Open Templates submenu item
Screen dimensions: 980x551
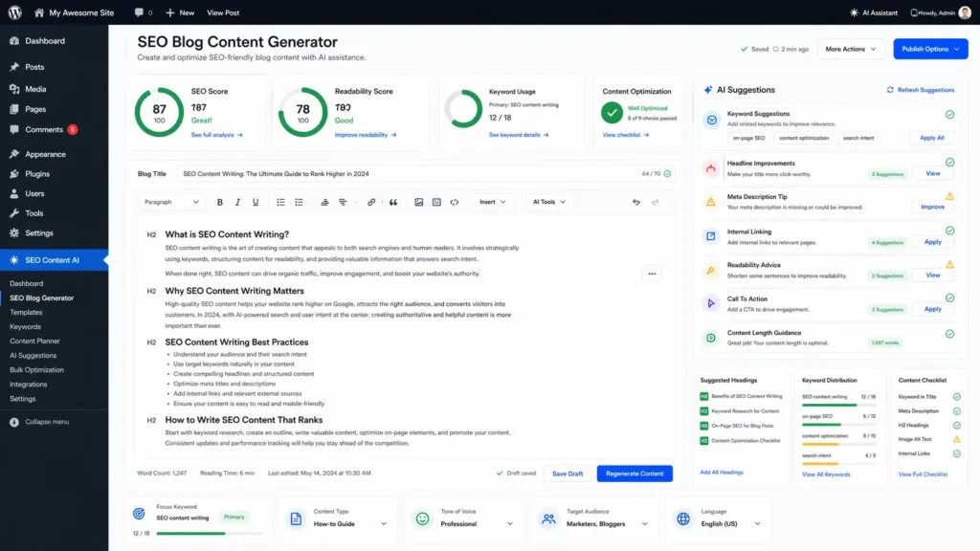click(26, 313)
